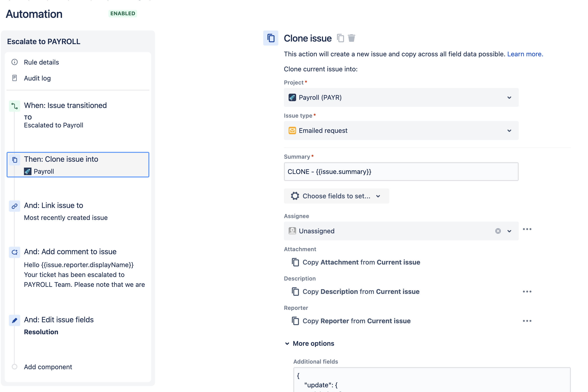Image resolution: width=588 pixels, height=392 pixels.
Task: Click the Add comment refresh-style icon
Action: click(15, 252)
